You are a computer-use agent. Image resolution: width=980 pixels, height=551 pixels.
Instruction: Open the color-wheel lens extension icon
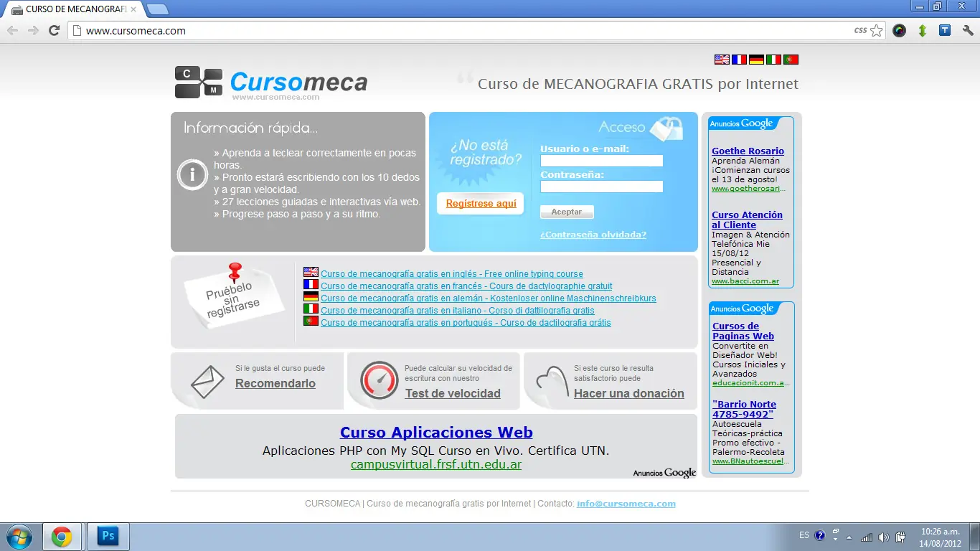click(x=899, y=31)
